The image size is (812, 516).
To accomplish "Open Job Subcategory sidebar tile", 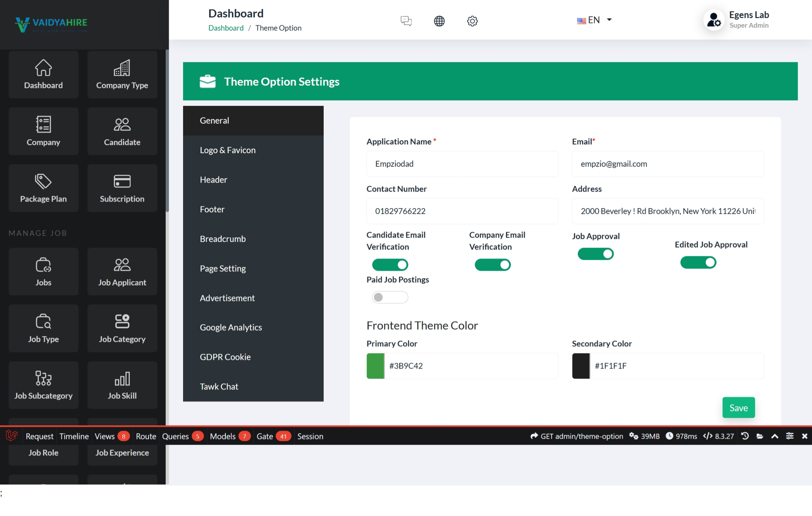I will [x=43, y=385].
